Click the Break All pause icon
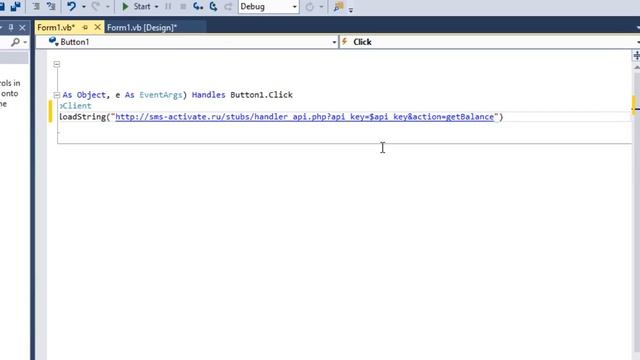 point(168,6)
